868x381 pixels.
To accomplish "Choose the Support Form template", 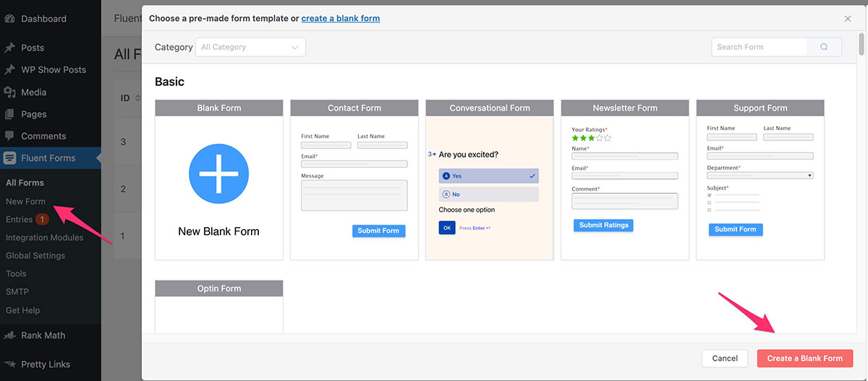I will [759, 180].
